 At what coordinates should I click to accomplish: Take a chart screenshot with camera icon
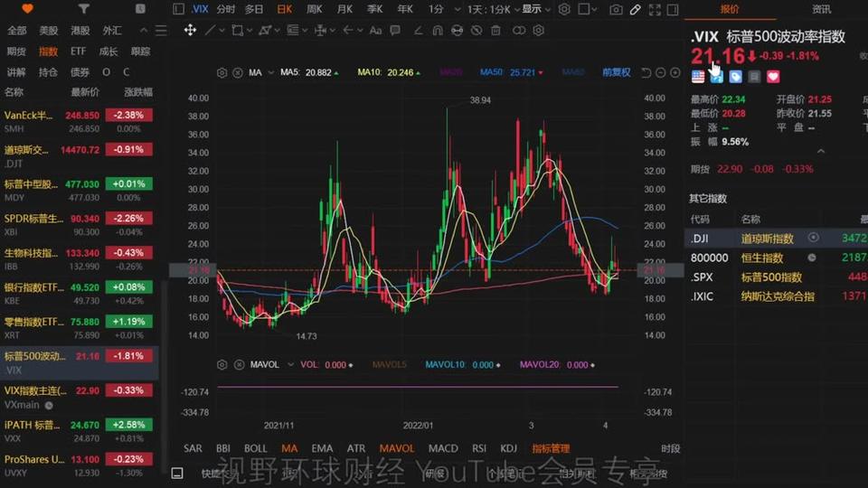click(616, 9)
